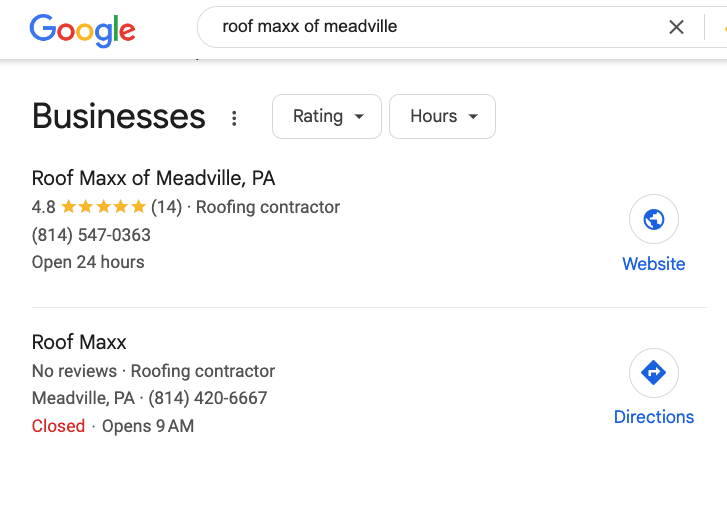Viewport: 727px width, 514px height.
Task: Click the Google logo
Action: tap(82, 29)
